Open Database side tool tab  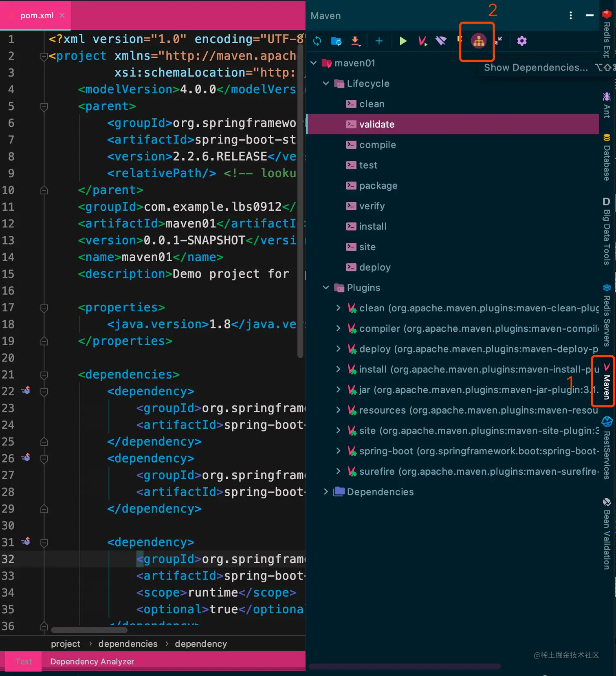[607, 157]
